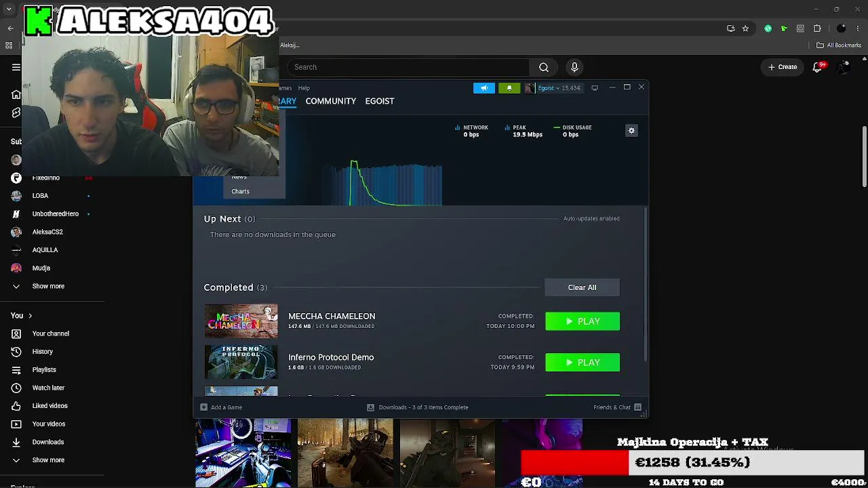
Task: Bookmark this page with the star icon
Action: click(x=745, y=28)
